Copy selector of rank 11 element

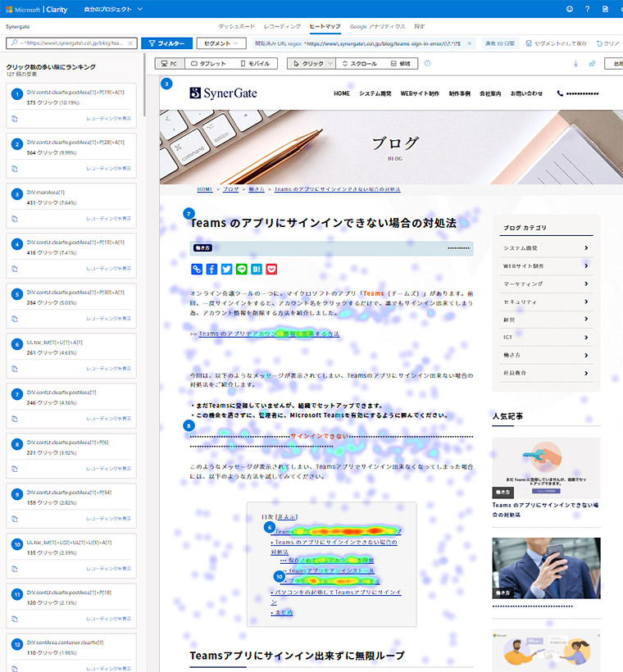point(15,620)
